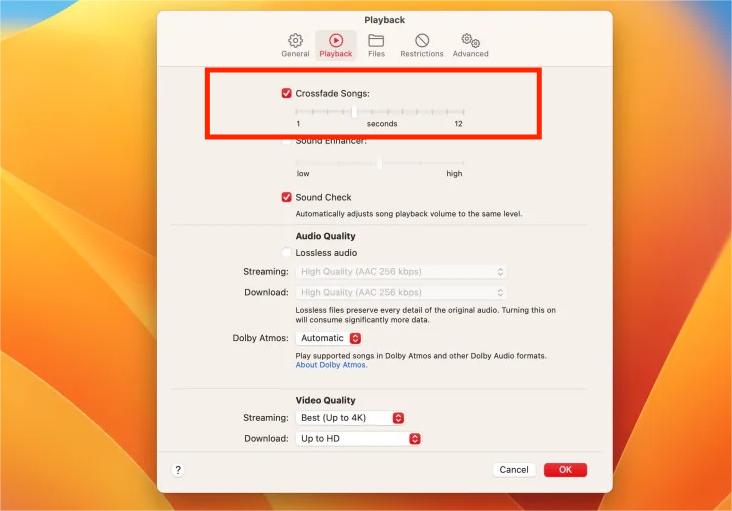Toggle the Sound Check checkbox
732x511 pixels.
(287, 197)
